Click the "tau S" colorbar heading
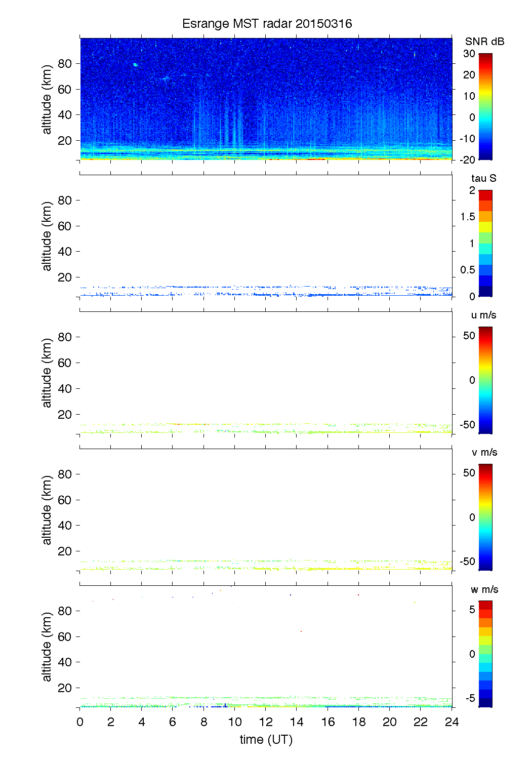This screenshot has height=760, width=532. 483,178
